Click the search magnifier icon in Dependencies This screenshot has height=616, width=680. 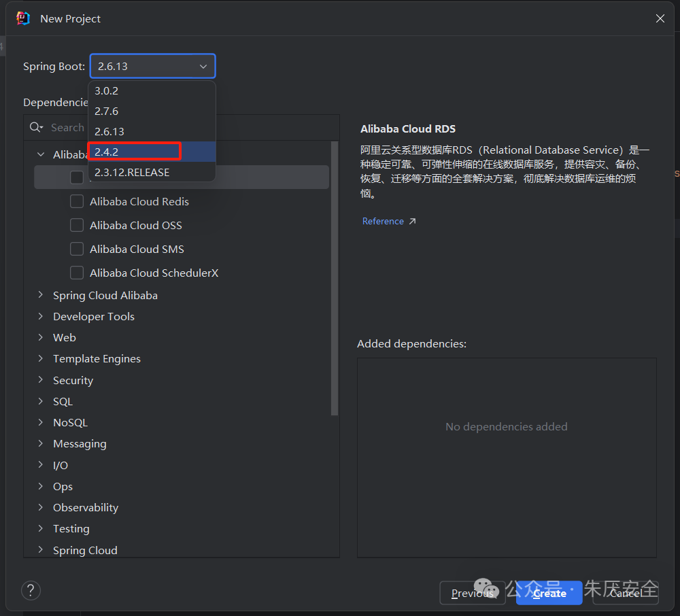coord(36,127)
